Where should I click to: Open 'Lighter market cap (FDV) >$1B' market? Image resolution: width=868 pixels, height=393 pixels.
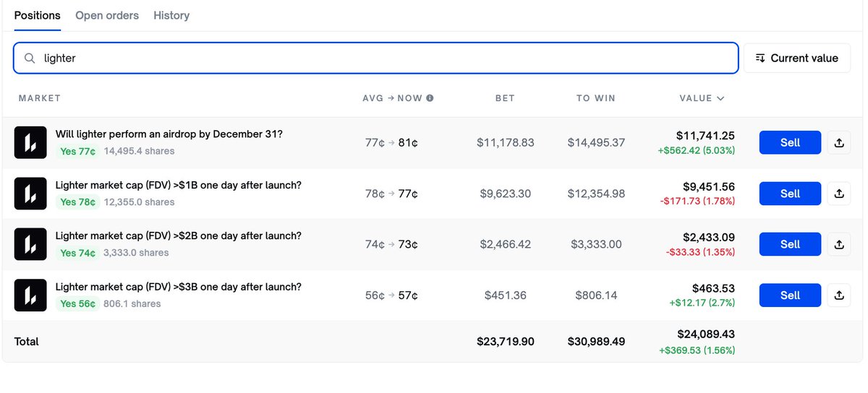(179, 185)
